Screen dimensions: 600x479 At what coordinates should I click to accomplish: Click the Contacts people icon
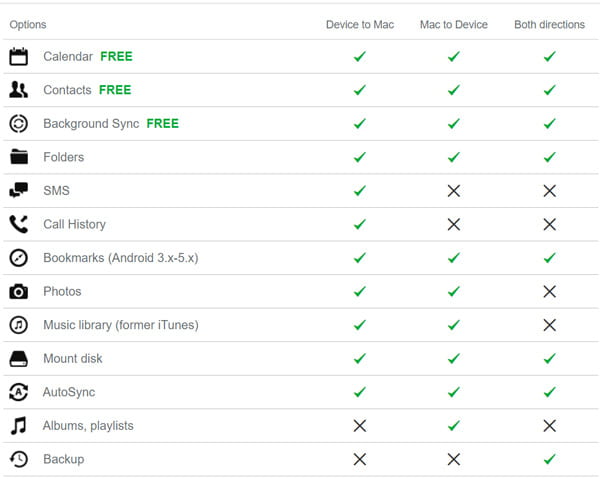point(18,90)
